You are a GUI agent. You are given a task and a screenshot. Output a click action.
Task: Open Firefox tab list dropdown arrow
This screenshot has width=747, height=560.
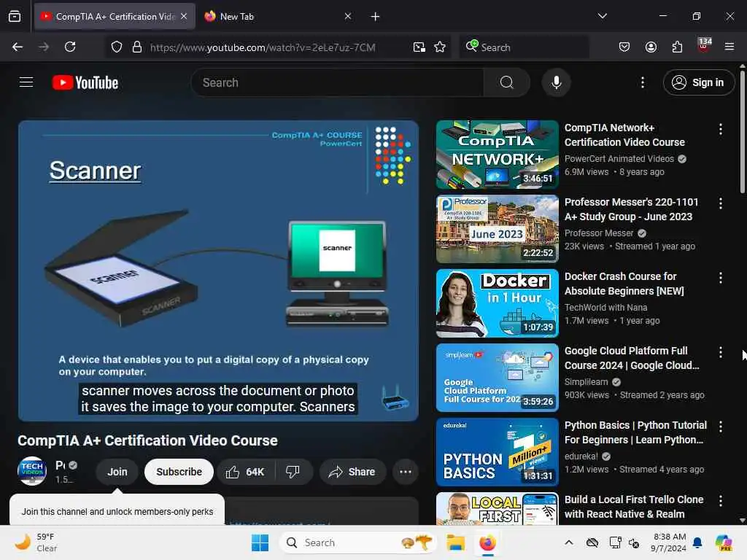[602, 16]
